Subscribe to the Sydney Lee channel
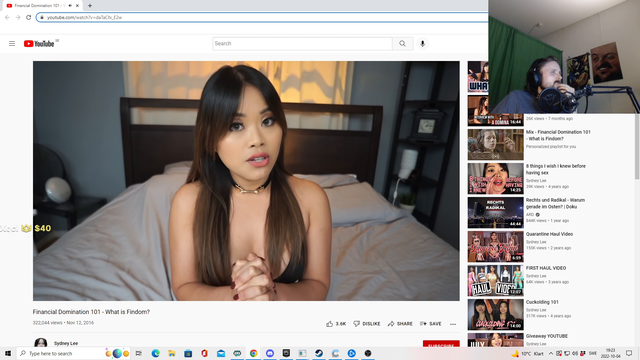The image size is (640, 360). pos(441,344)
